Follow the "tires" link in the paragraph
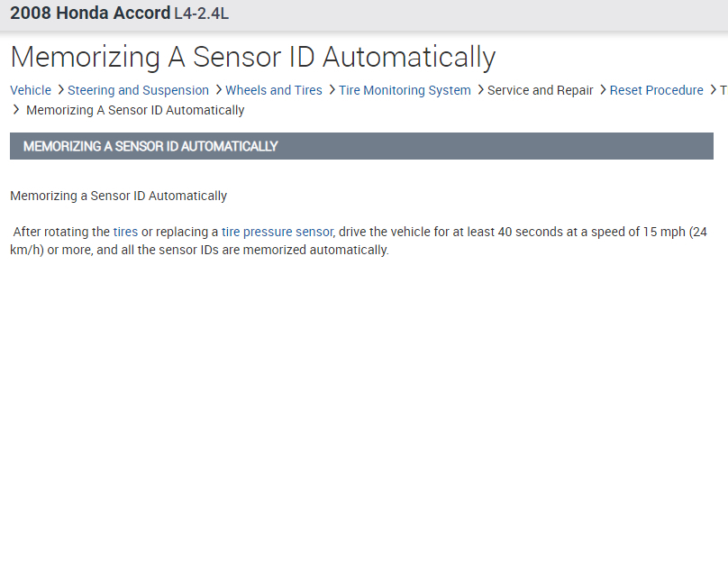This screenshot has width=728, height=567. [125, 232]
